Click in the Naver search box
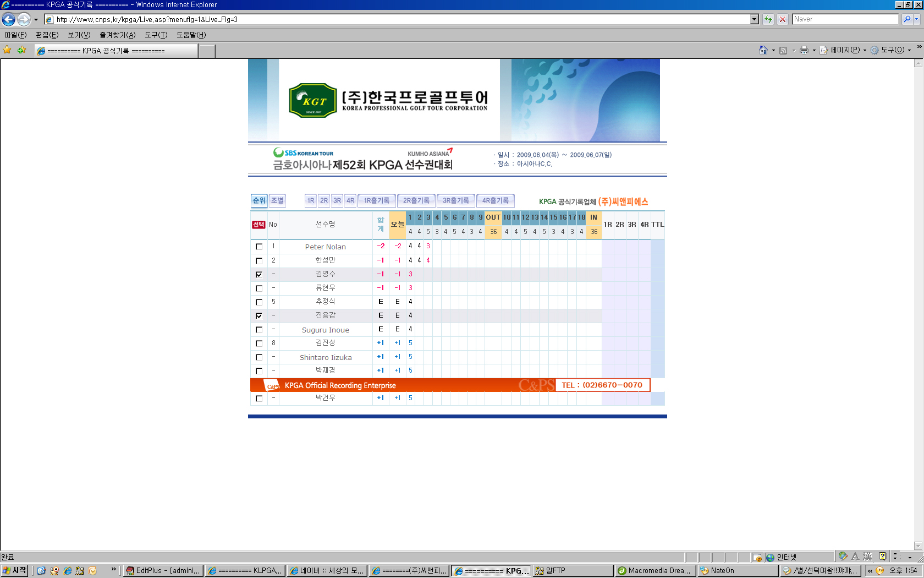This screenshot has height=578, width=924. tap(845, 19)
